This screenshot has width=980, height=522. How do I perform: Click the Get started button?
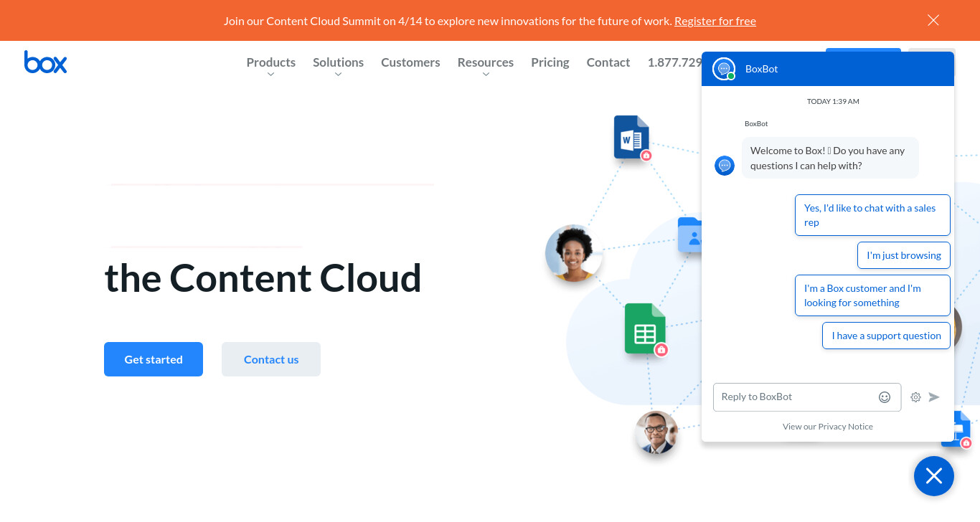click(x=154, y=359)
